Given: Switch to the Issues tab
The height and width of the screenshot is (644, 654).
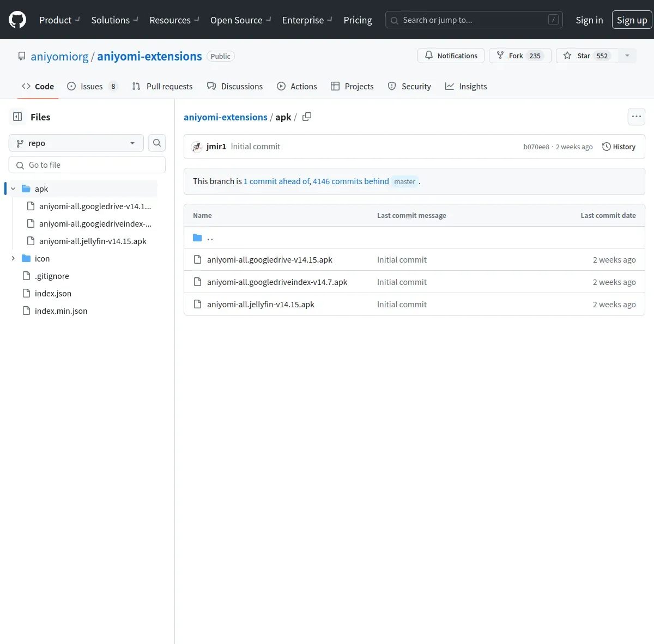Looking at the screenshot, I should 93,86.
